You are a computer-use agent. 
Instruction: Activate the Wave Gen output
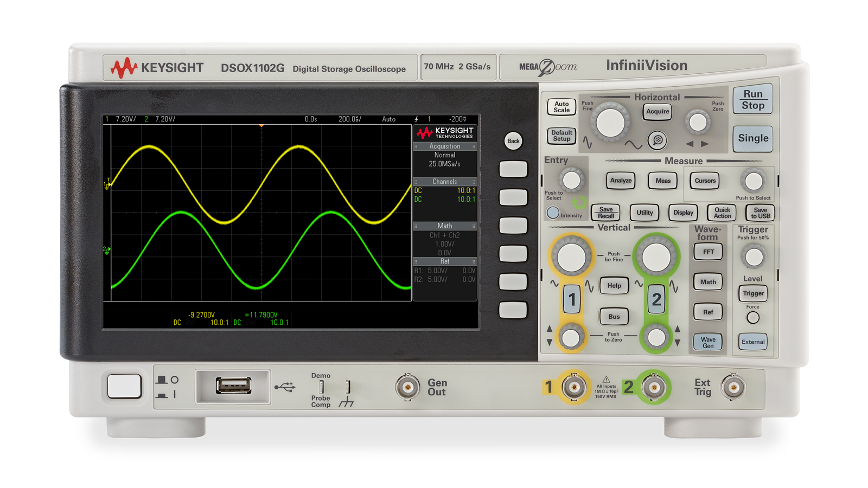pyautogui.click(x=707, y=342)
